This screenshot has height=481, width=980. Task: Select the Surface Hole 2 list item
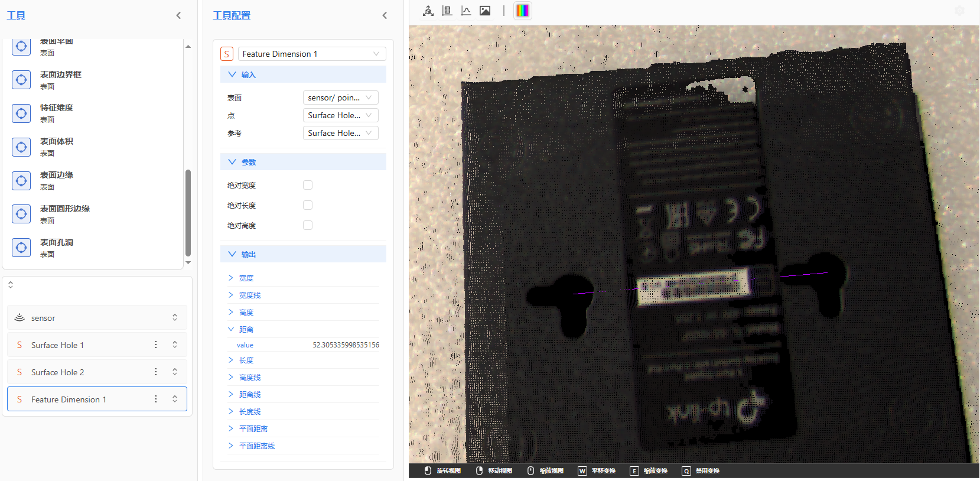[x=97, y=372]
